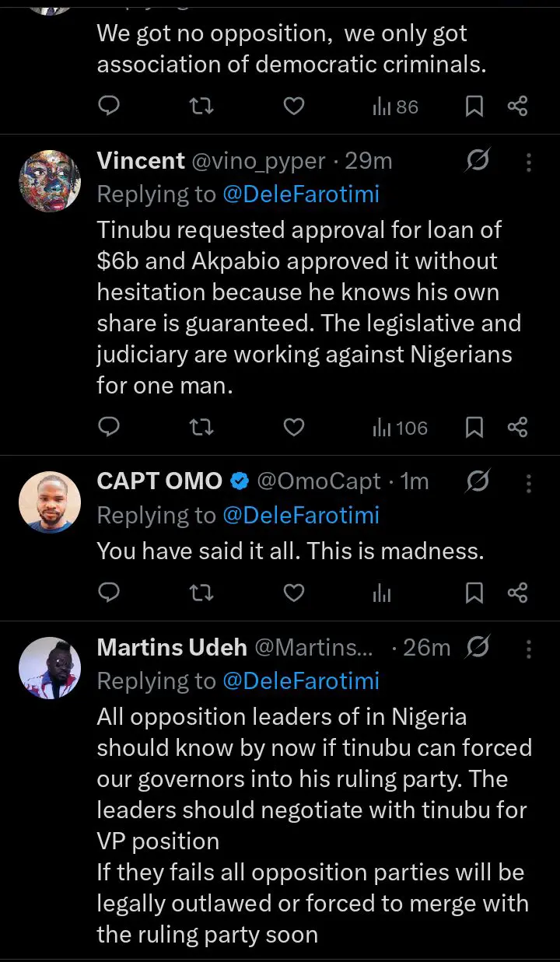Viewport: 560px width, 962px height.
Task: Open Grok icon on Vincent's tweet
Action: click(477, 161)
